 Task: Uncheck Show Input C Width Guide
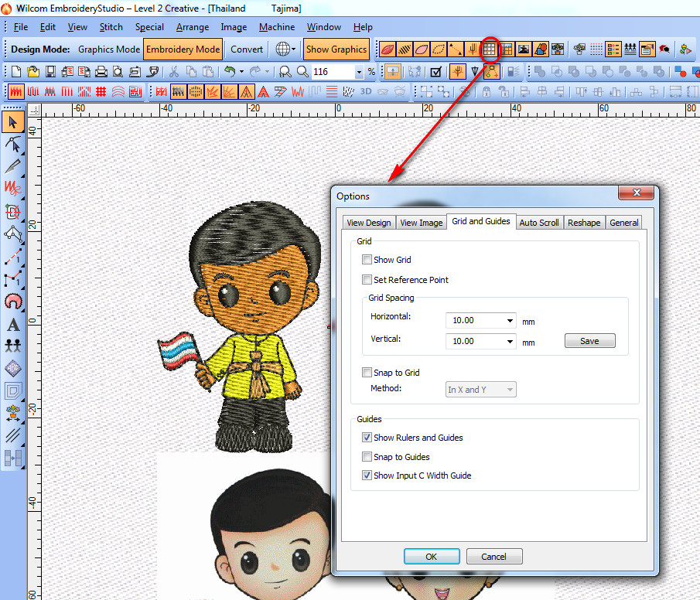point(367,476)
